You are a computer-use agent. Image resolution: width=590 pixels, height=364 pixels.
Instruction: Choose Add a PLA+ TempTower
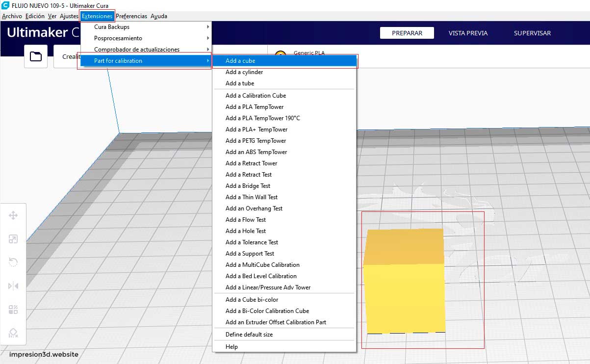coord(284,130)
